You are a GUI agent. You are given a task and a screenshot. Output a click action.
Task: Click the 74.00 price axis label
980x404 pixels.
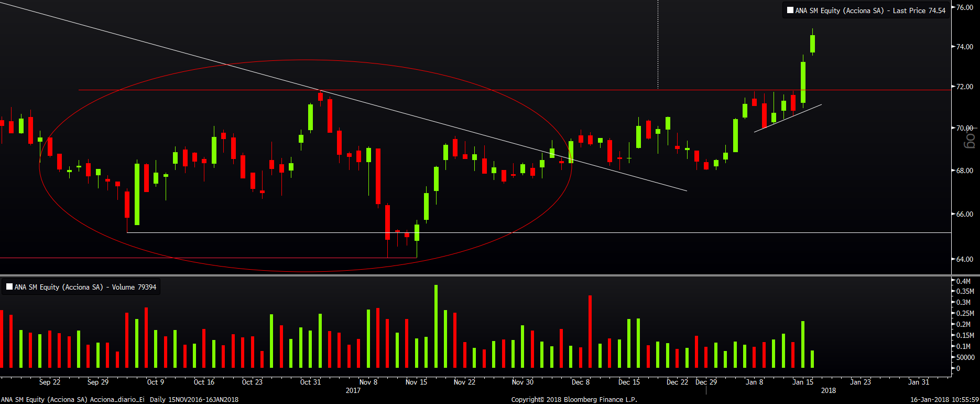(965, 47)
